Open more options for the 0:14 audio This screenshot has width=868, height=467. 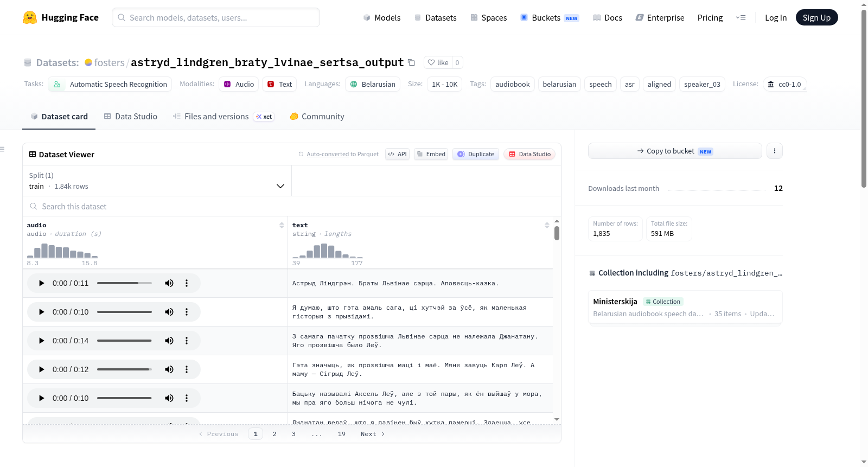(187, 341)
